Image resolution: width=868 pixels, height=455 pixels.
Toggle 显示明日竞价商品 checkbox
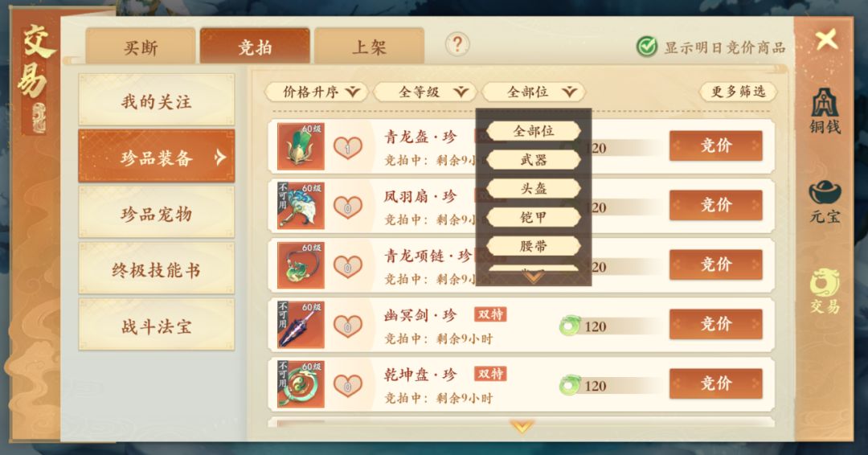pos(646,47)
